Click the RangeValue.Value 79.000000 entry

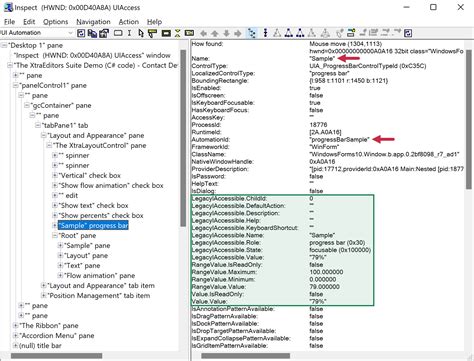(324, 287)
